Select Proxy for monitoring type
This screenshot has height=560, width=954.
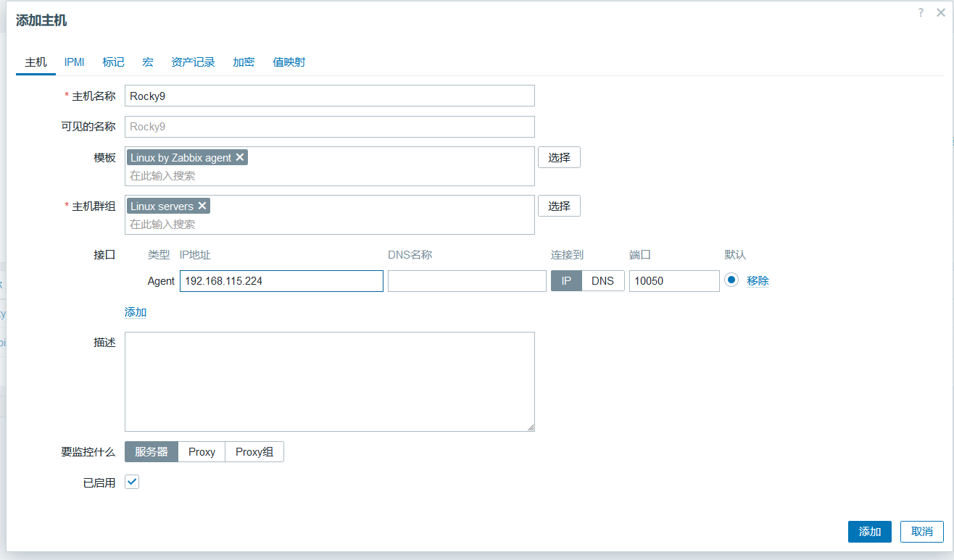(x=202, y=451)
